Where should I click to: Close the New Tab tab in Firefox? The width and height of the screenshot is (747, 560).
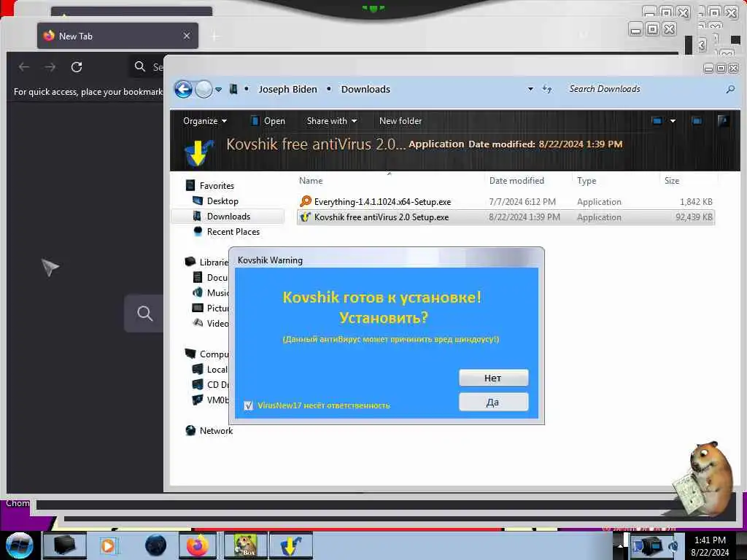coord(187,36)
